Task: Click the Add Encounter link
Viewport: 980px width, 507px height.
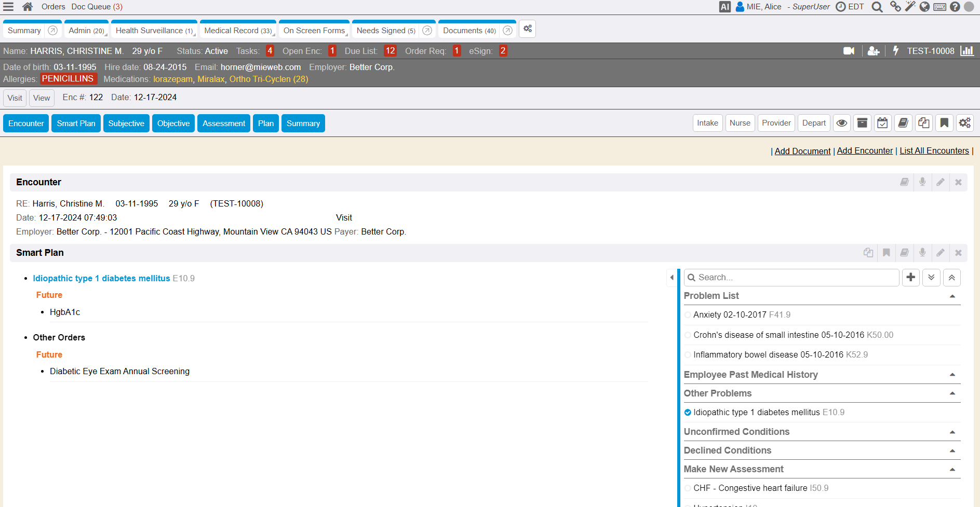Action: tap(865, 151)
